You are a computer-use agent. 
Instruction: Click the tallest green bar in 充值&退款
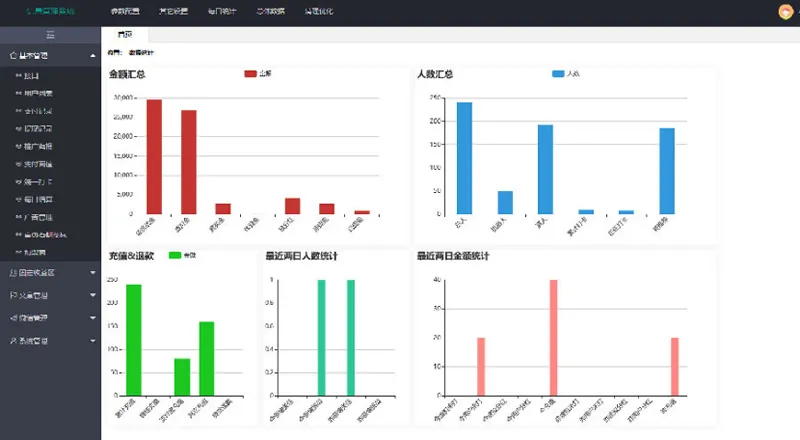click(134, 340)
